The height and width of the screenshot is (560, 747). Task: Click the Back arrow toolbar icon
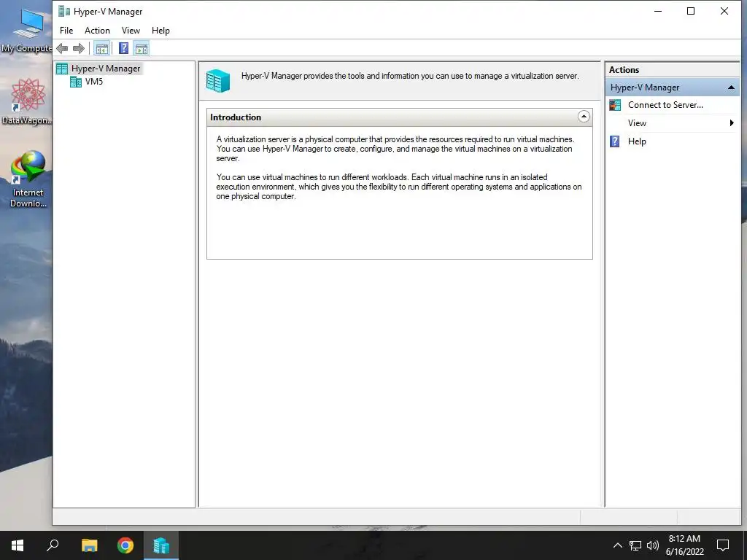62,48
